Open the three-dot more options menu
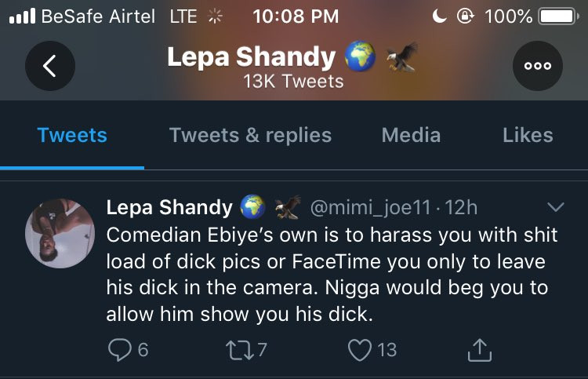 click(x=537, y=67)
